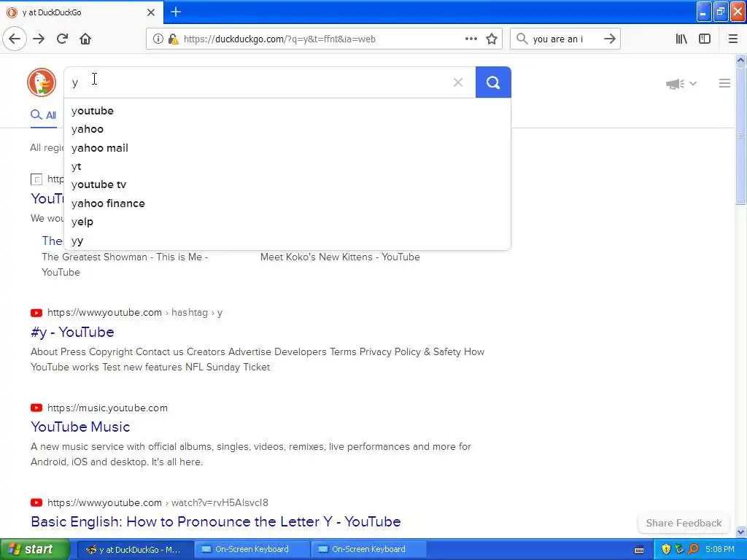The width and height of the screenshot is (747, 560).
Task: Open the Windows Start menu
Action: coord(35,549)
